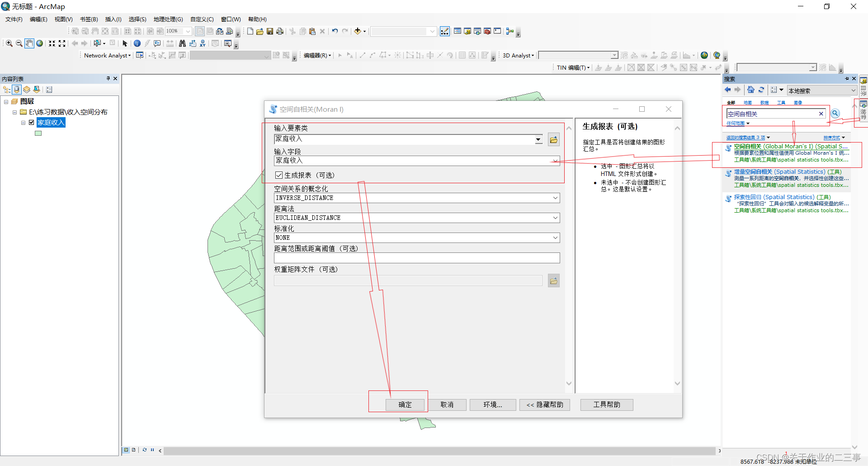The image size is (868, 466).
Task: Browse for input feature class folder icon
Action: point(554,140)
